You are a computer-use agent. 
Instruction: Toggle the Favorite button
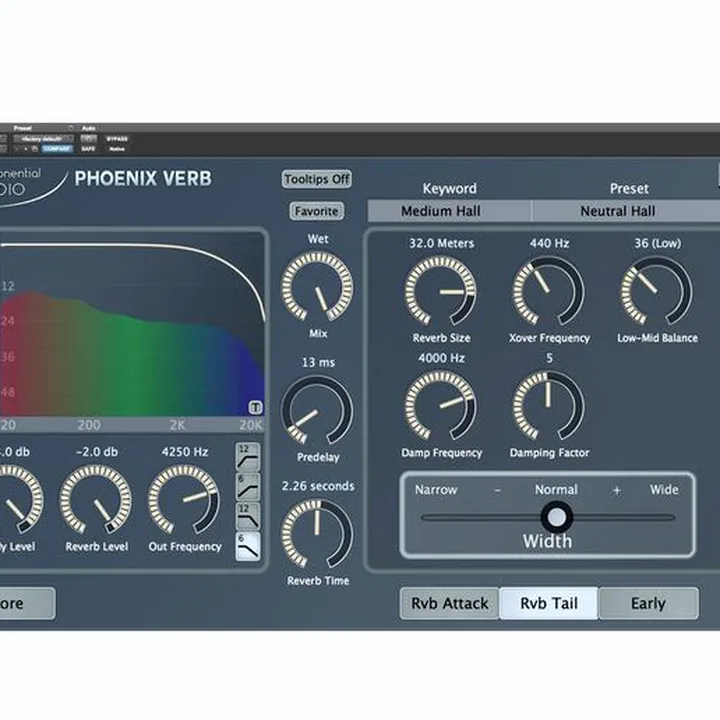pyautogui.click(x=316, y=211)
